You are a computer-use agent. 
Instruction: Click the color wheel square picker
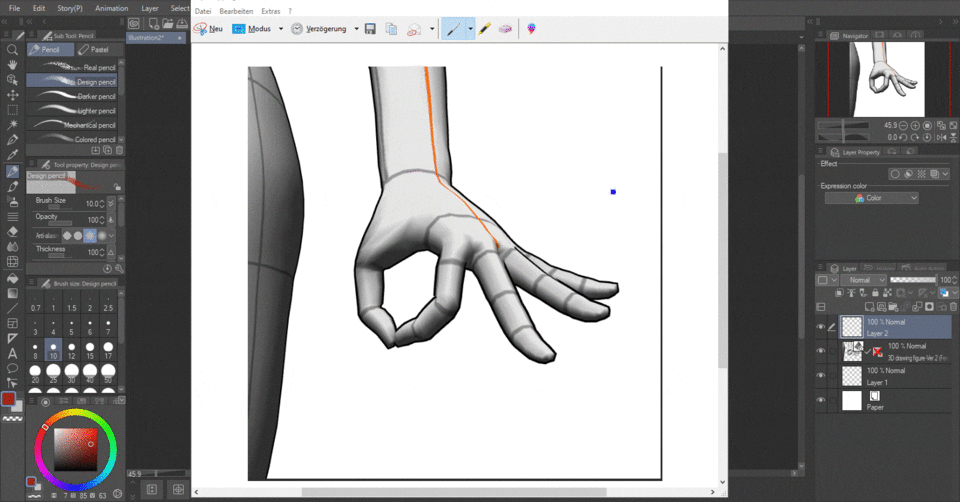click(x=75, y=449)
